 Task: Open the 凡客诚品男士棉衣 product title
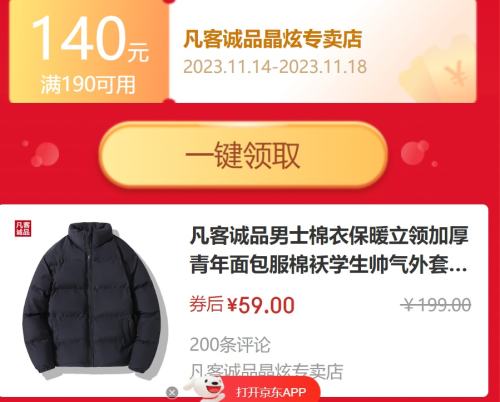point(329,250)
